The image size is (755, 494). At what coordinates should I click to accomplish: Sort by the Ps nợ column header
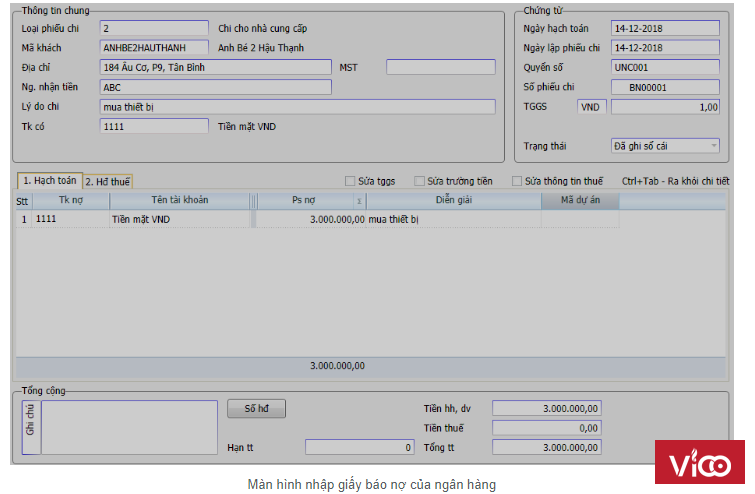coord(304,200)
